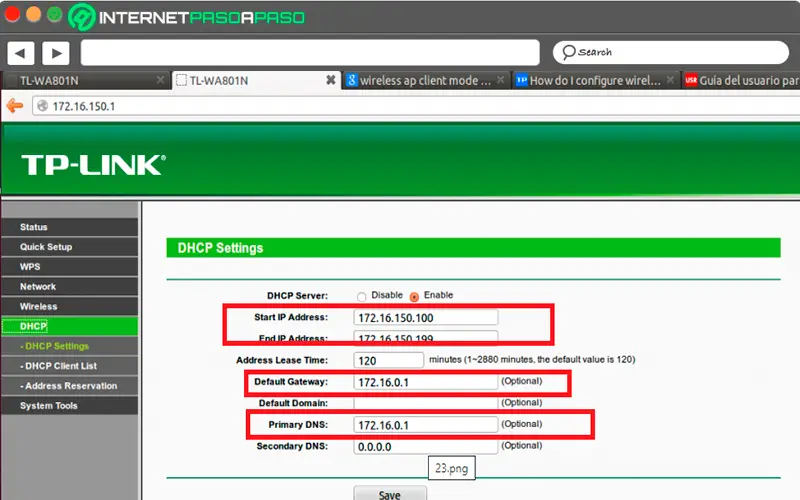Switch to the first TL-WA801N tab
Screen dimensions: 800x500
click(x=85, y=81)
